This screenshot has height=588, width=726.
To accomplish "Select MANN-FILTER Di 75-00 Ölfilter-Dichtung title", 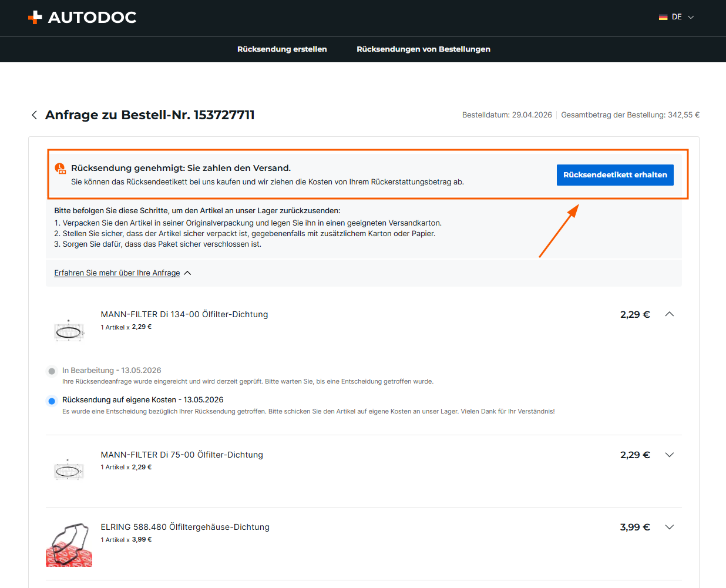I will point(182,455).
